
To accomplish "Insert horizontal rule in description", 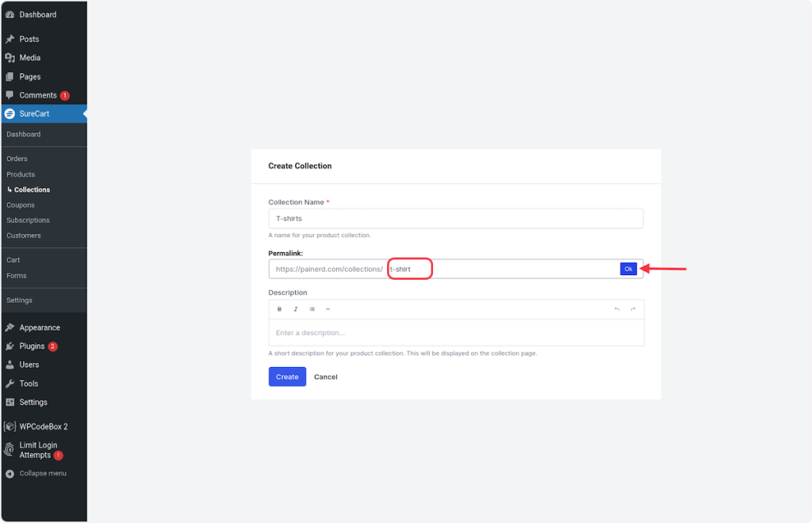I will [327, 309].
